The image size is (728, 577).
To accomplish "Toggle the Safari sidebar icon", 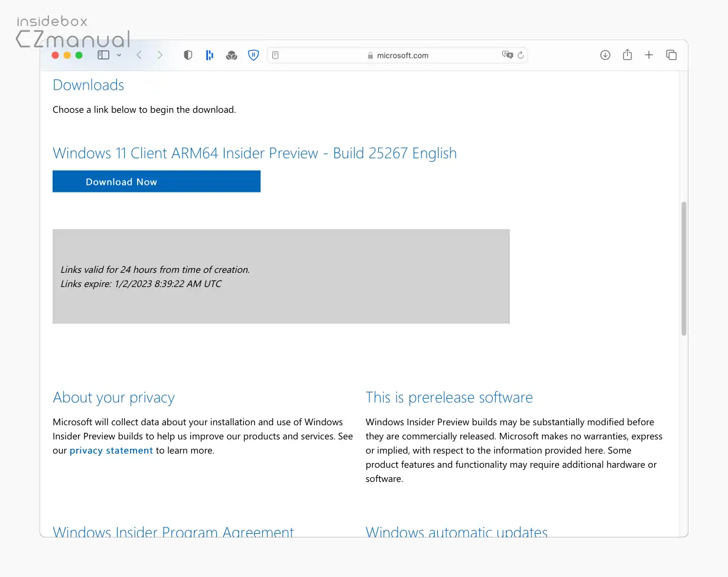I will coord(103,55).
